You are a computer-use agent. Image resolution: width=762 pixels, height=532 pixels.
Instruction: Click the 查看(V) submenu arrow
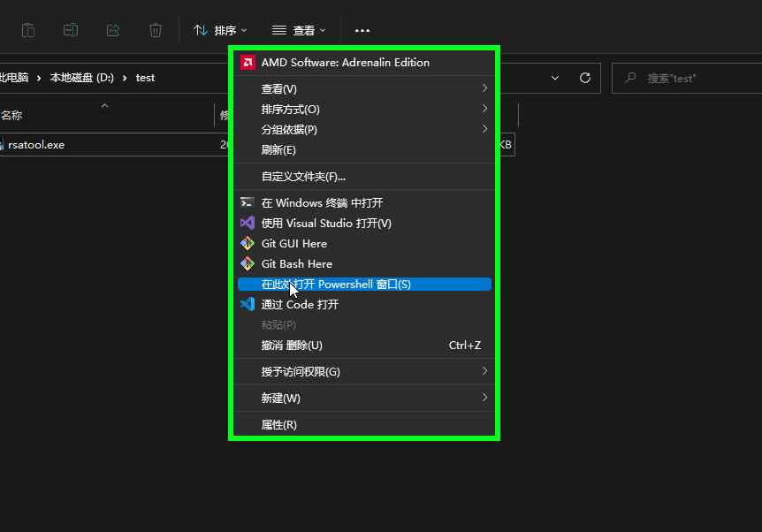tap(484, 88)
